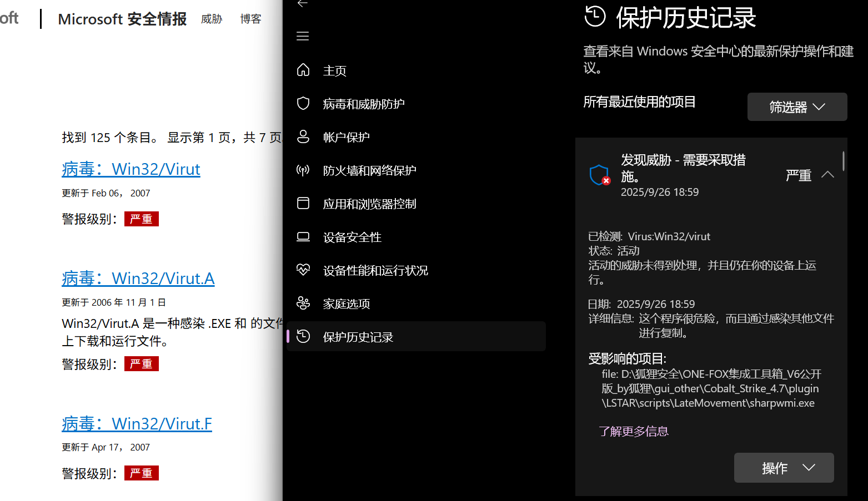Select 设备安全性 in sidebar
The image size is (868, 501).
352,237
